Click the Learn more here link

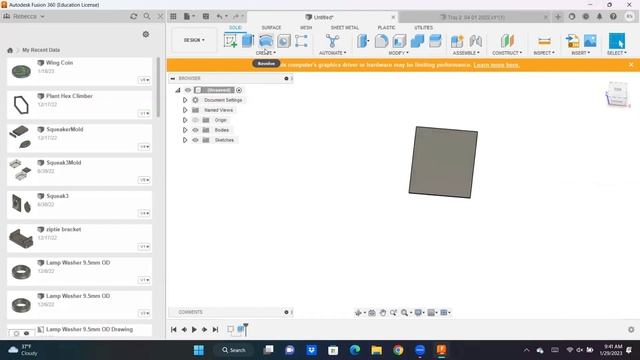pyautogui.click(x=496, y=65)
